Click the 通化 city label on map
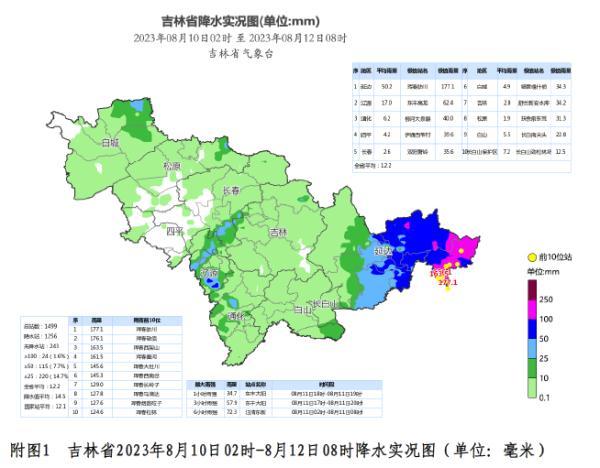 click(236, 316)
